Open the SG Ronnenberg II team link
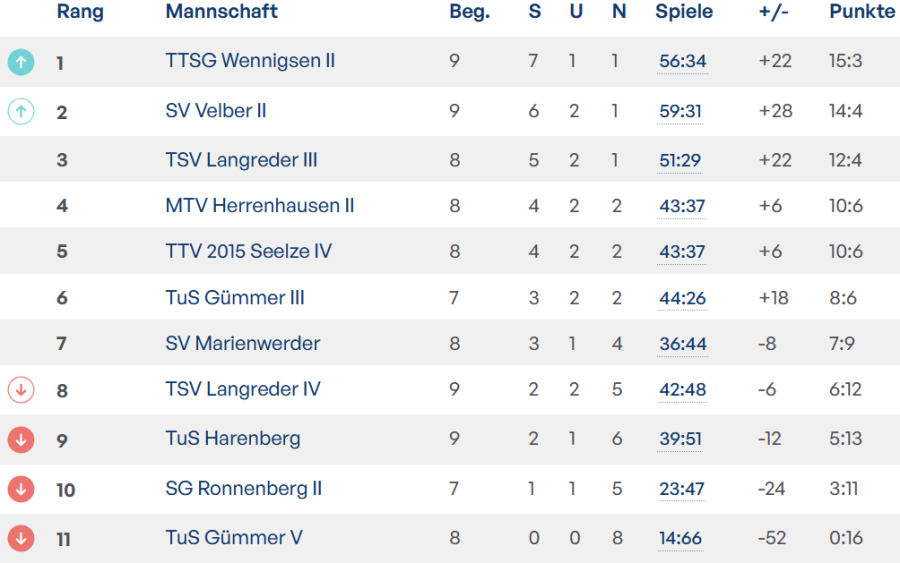900x563 pixels. 244,489
